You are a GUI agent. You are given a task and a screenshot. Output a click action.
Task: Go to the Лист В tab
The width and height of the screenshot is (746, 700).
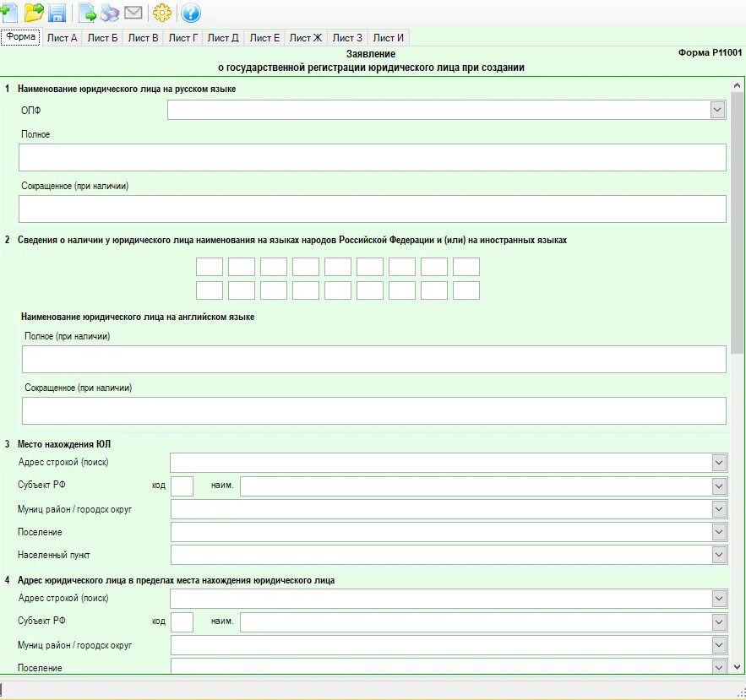pyautogui.click(x=143, y=37)
